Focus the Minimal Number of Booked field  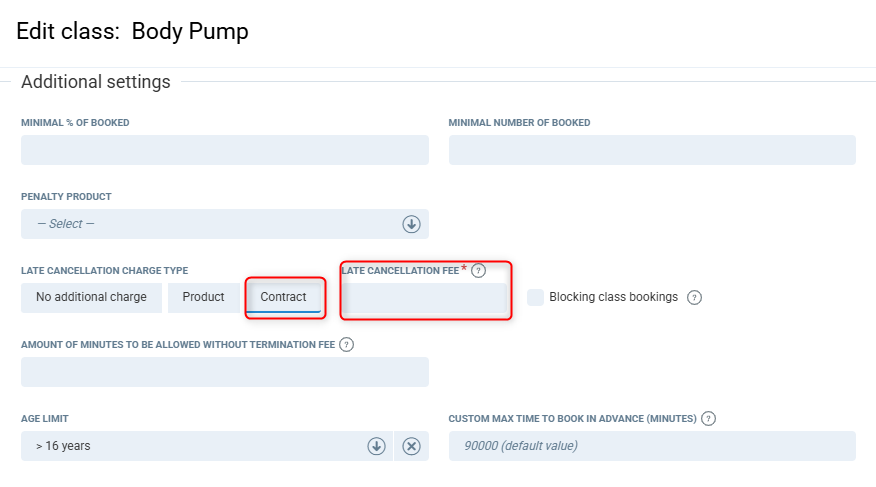(x=652, y=150)
